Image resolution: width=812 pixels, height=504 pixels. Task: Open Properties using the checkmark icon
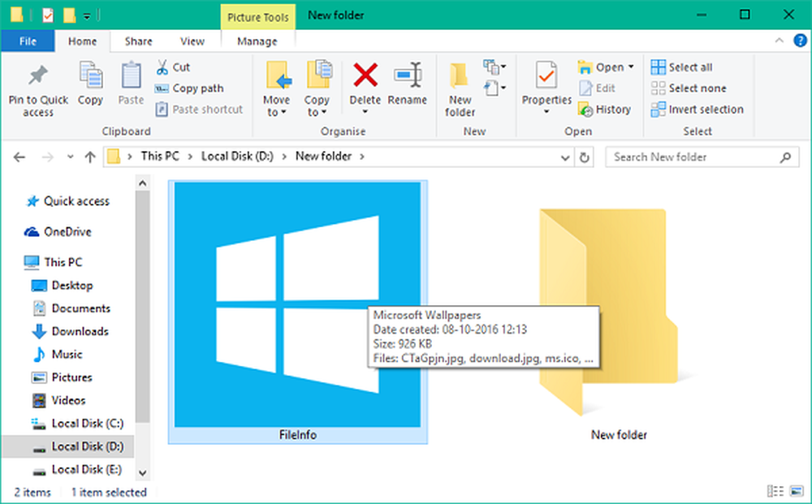(546, 76)
